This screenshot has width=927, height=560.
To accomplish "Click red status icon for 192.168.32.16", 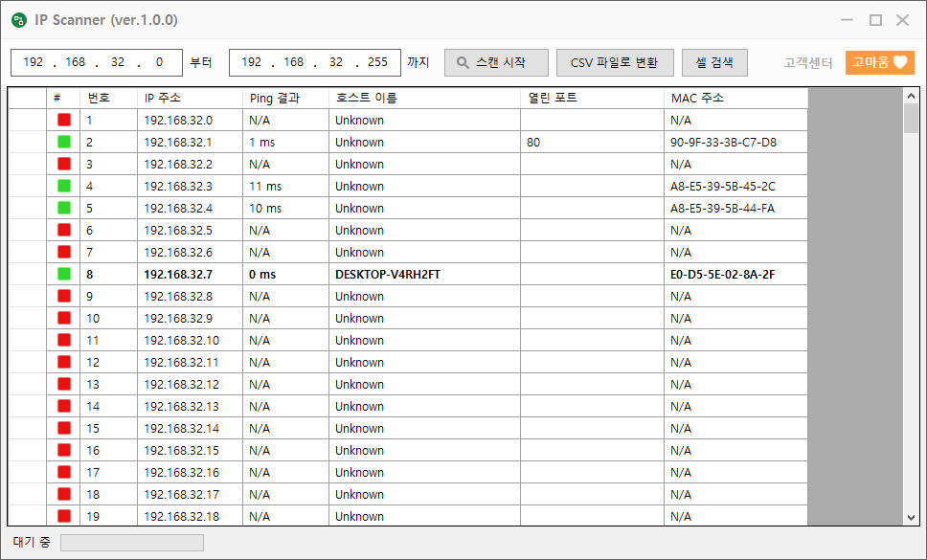I will coord(64,472).
